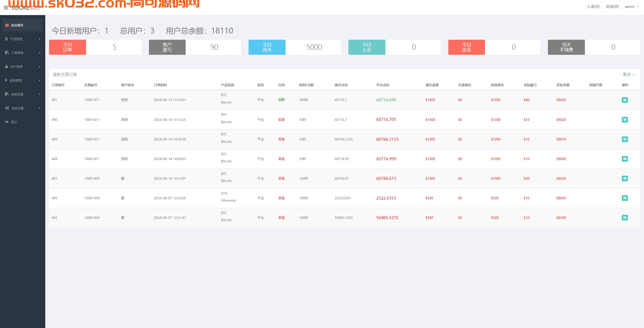Click the 实际盈亏 column header
This screenshot has height=328, width=644.
tap(530, 85)
